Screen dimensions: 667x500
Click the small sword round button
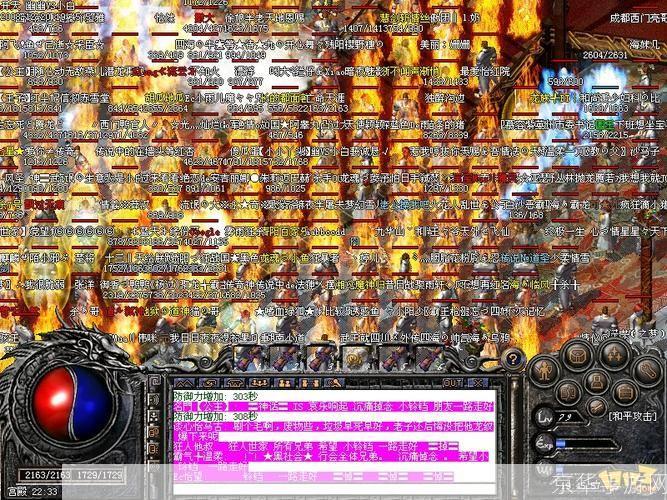point(597,408)
